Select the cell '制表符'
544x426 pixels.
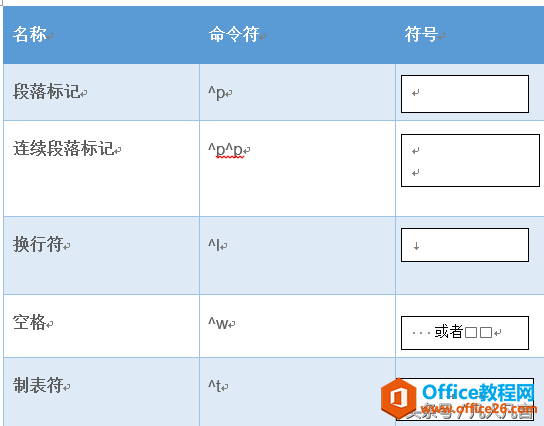tap(101, 392)
